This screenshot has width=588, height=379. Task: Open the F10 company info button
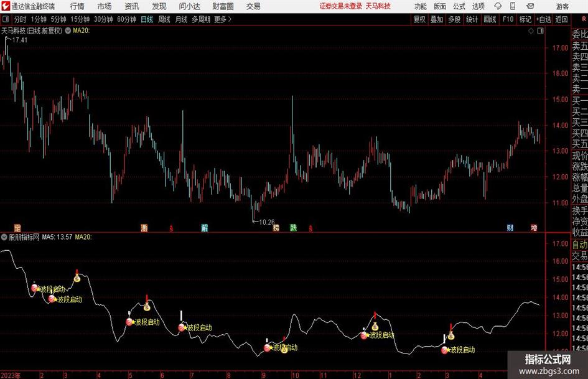pos(508,19)
